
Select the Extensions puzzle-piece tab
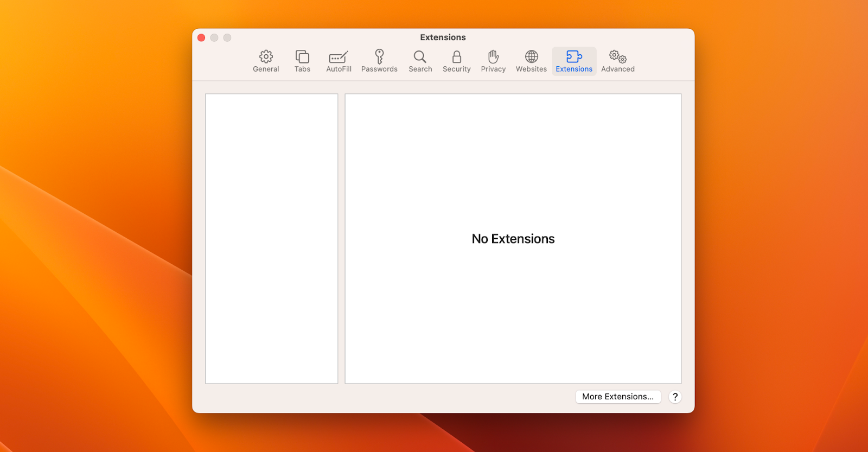coord(574,61)
